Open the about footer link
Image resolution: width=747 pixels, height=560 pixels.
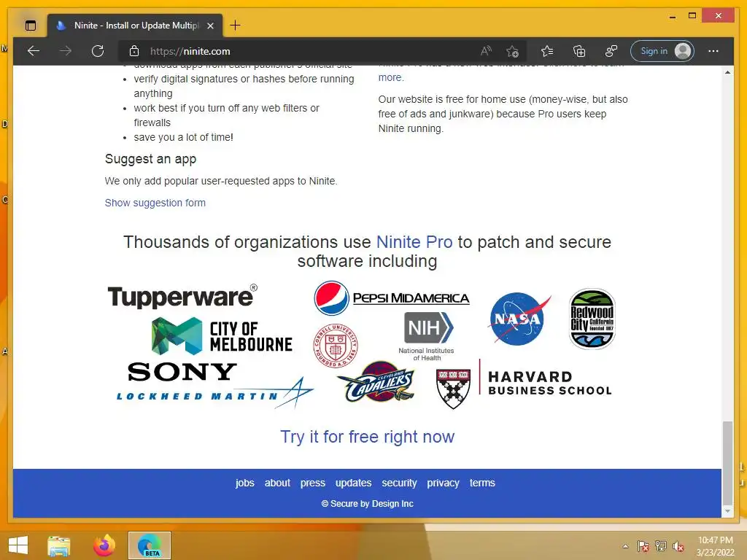277,483
